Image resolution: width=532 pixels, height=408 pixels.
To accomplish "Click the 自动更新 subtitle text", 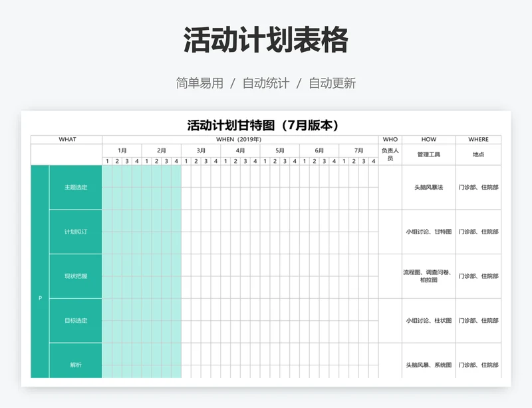I will [332, 83].
